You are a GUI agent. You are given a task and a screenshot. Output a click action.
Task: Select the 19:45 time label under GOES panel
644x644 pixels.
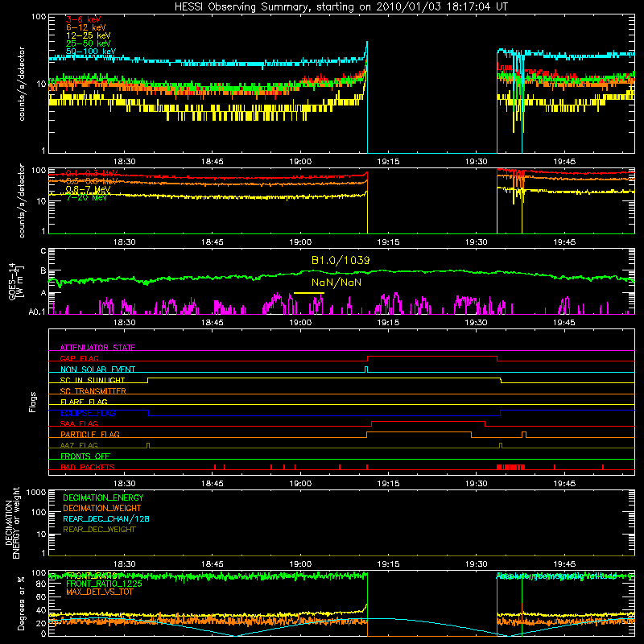(564, 323)
